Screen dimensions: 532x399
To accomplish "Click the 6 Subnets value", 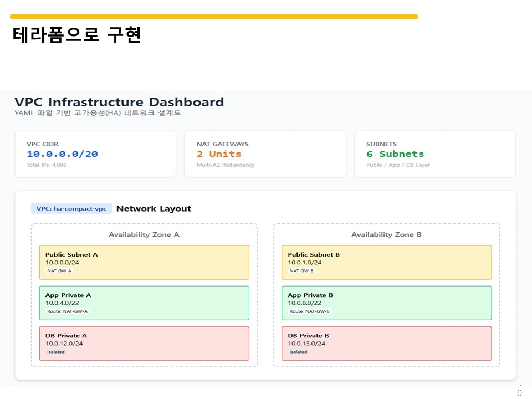I will pos(395,154).
